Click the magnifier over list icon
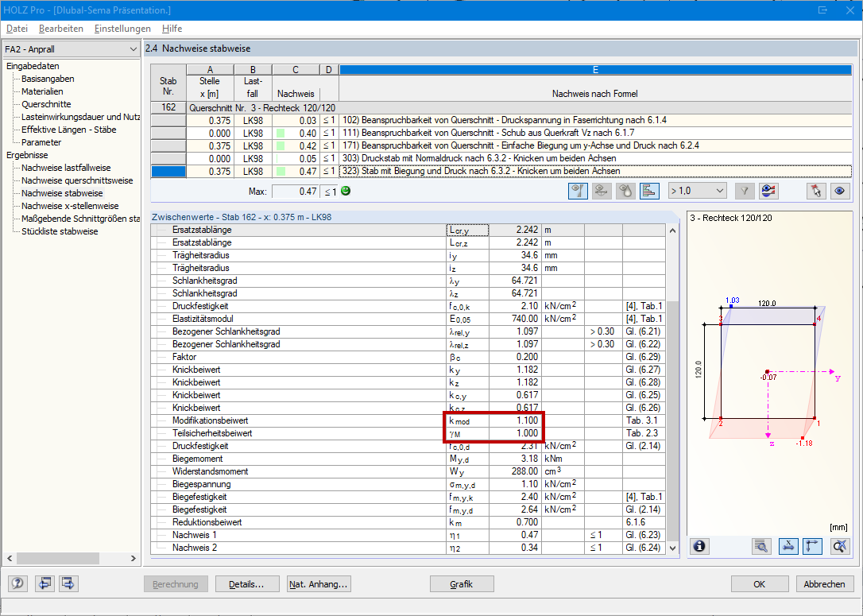Image resolution: width=863 pixels, height=616 pixels. coord(762,546)
